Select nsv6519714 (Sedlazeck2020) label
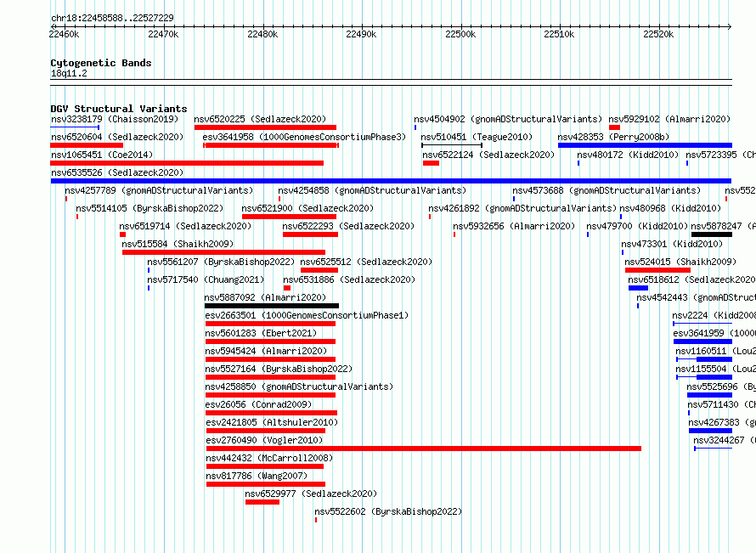This screenshot has width=756, height=553. (185, 226)
